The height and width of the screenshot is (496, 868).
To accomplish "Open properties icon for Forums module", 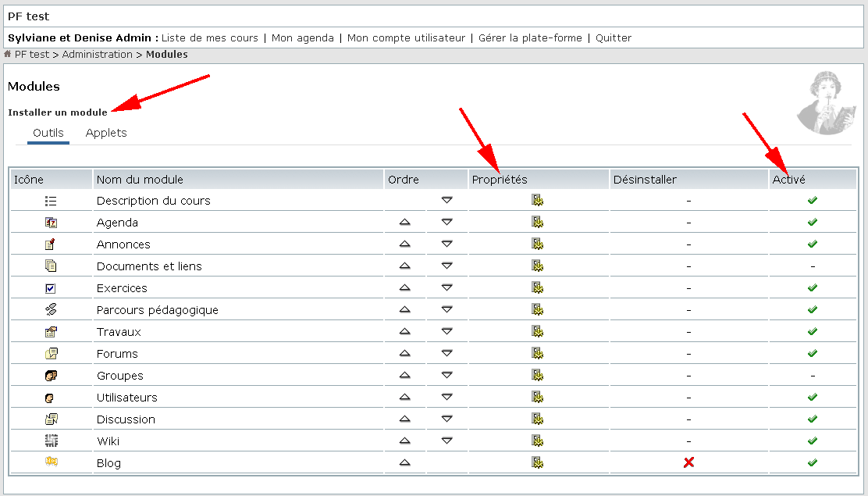I will pos(537,354).
